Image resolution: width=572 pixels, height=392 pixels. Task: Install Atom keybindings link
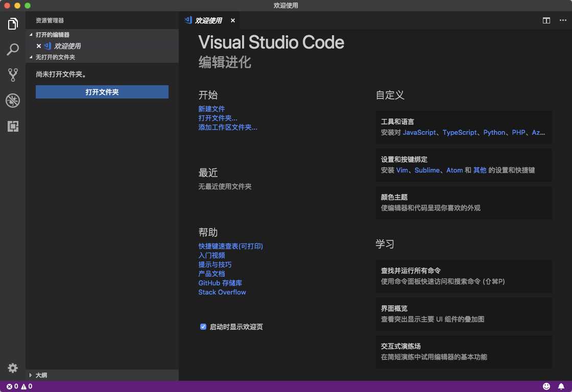[x=454, y=170]
